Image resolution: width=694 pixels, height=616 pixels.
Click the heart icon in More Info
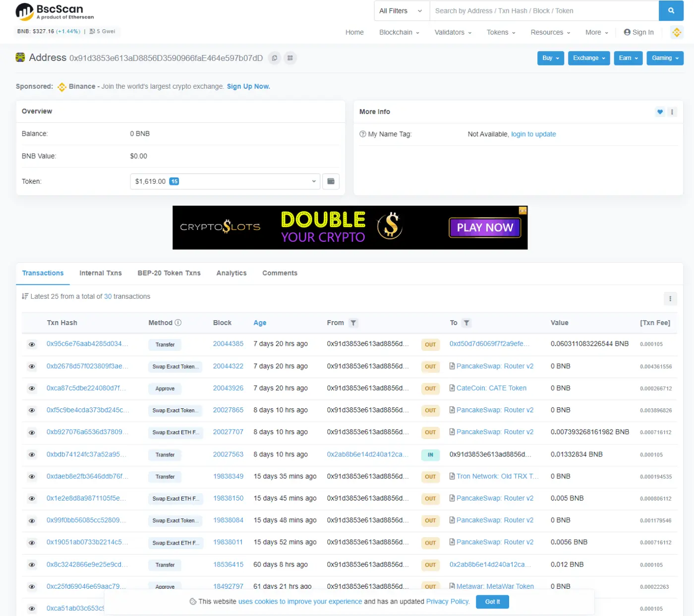pos(660,112)
